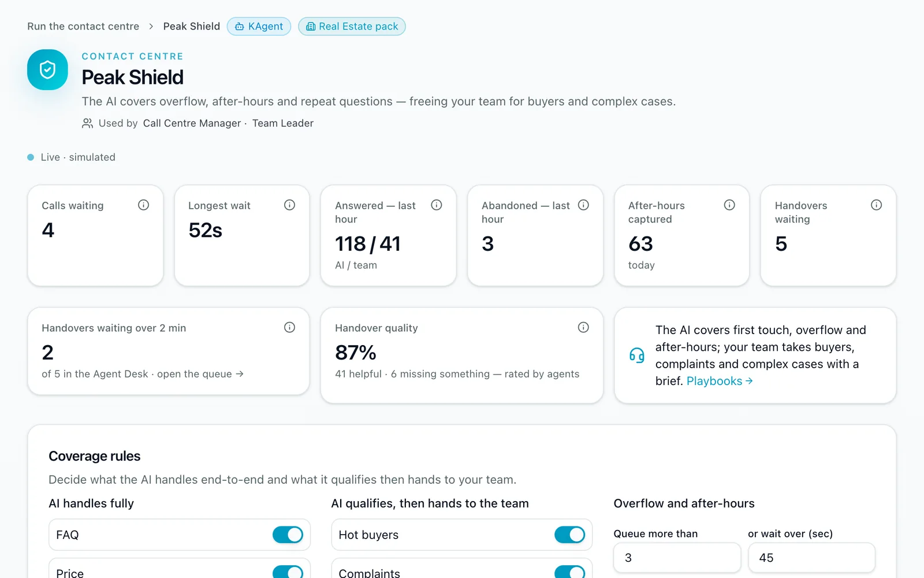924x578 pixels.
Task: Open the Calls waiting info icon
Action: click(143, 205)
